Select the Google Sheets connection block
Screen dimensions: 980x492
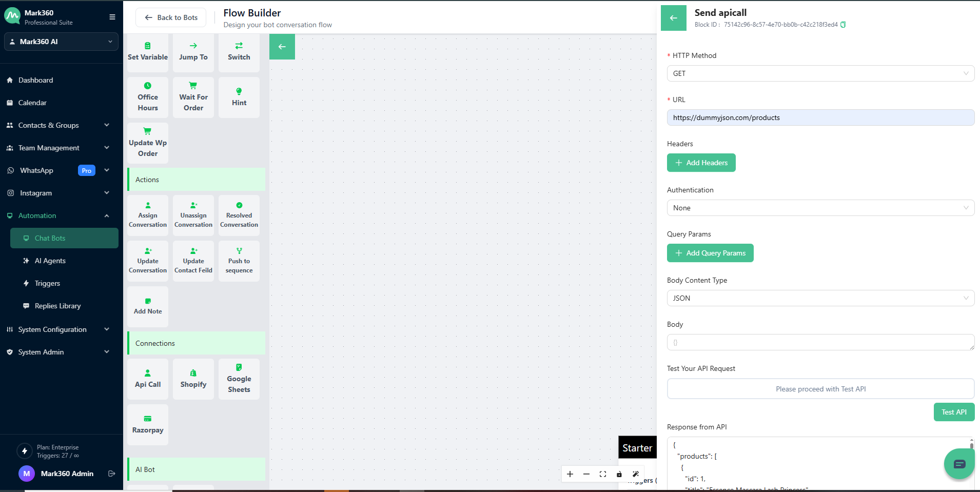pyautogui.click(x=239, y=379)
